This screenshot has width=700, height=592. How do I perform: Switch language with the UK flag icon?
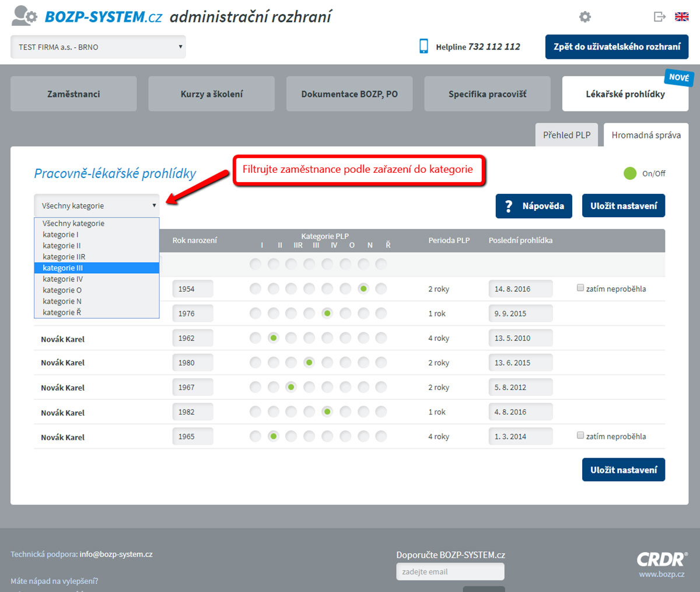(682, 16)
